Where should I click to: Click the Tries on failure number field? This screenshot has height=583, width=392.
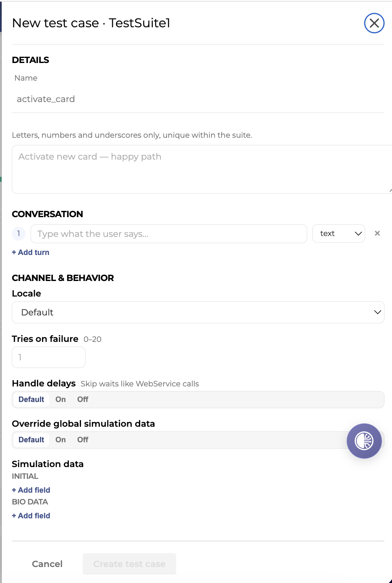(49, 357)
